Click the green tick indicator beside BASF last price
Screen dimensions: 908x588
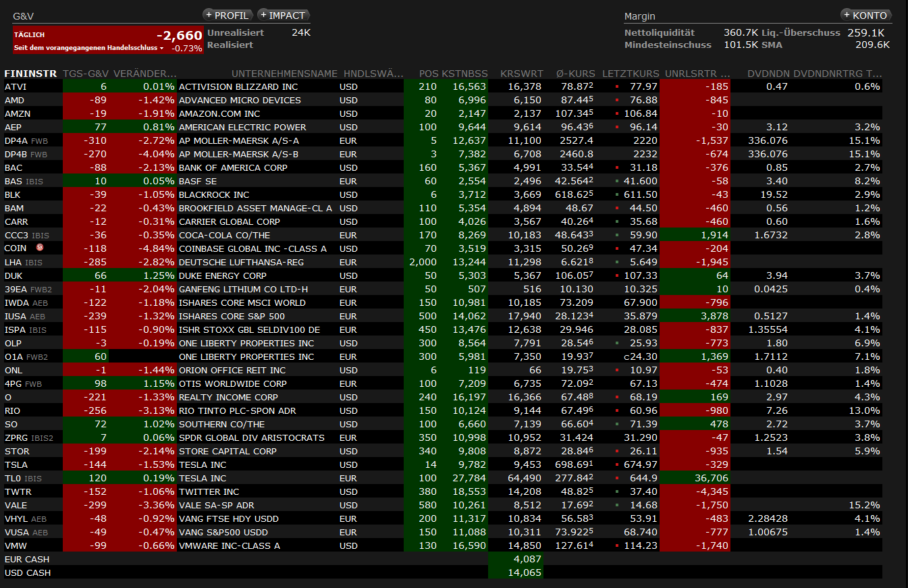(616, 182)
